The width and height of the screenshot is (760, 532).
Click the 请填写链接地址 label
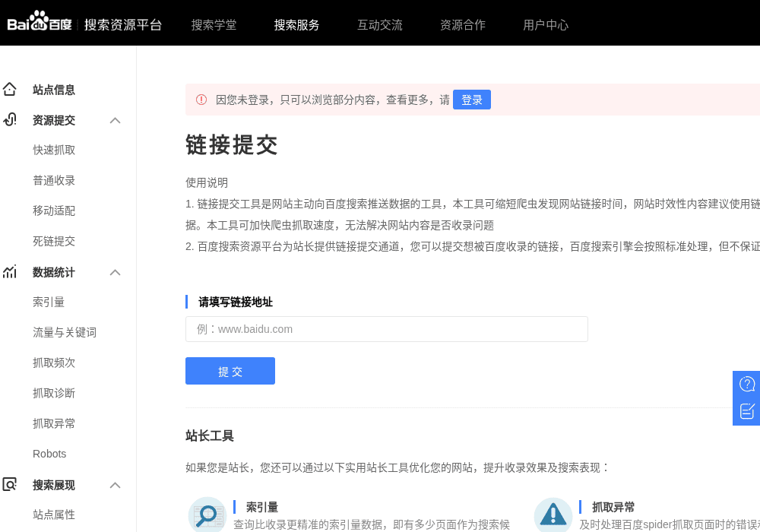[x=236, y=302]
